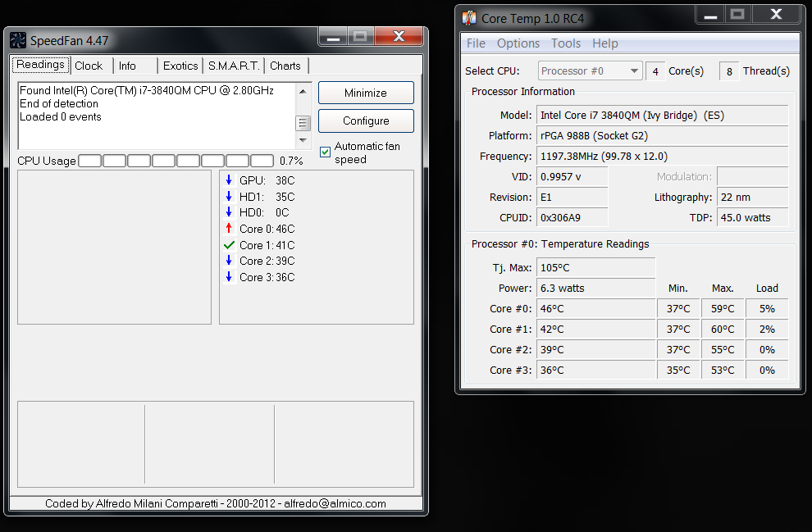
Task: Click the SpeedFan Minimize button
Action: click(x=366, y=93)
